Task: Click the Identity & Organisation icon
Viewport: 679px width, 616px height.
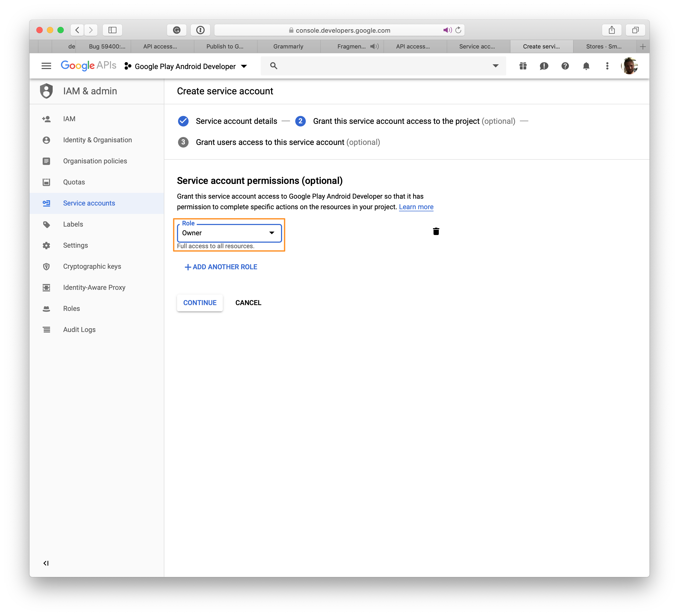Action: click(47, 140)
